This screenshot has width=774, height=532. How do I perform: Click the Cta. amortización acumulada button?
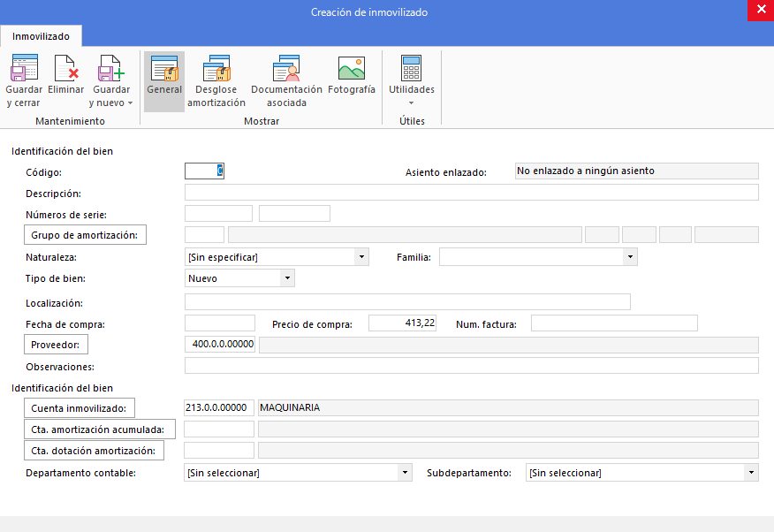pyautogui.click(x=99, y=429)
